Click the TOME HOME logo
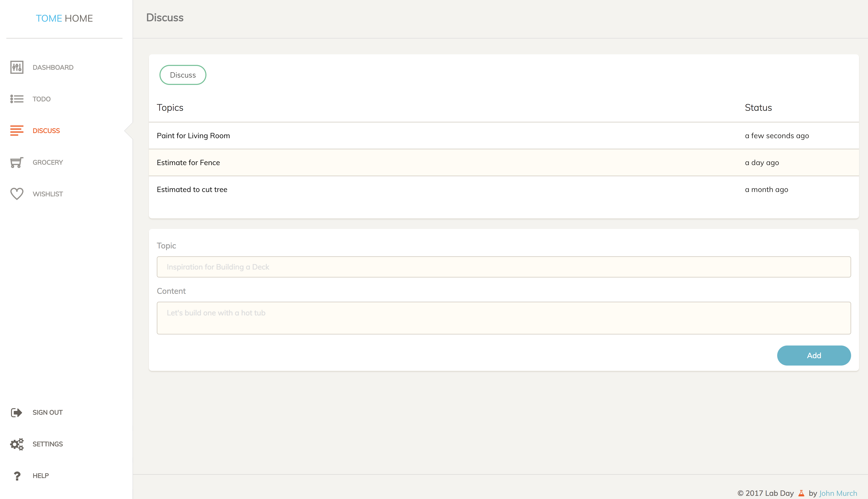 click(x=64, y=18)
